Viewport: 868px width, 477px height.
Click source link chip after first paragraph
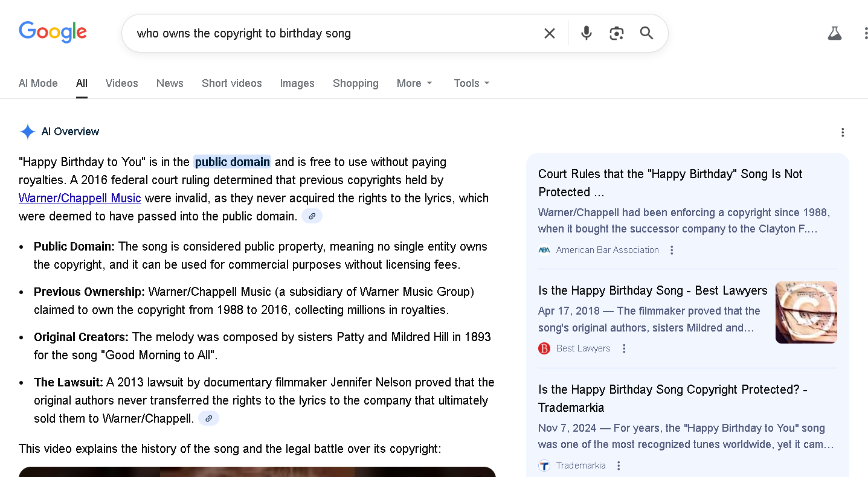point(312,216)
